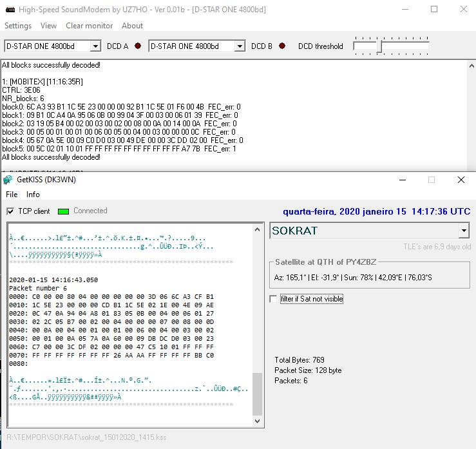The image size is (476, 449).
Task: Click 'Packets: 6' statistic
Action: [x=291, y=381]
